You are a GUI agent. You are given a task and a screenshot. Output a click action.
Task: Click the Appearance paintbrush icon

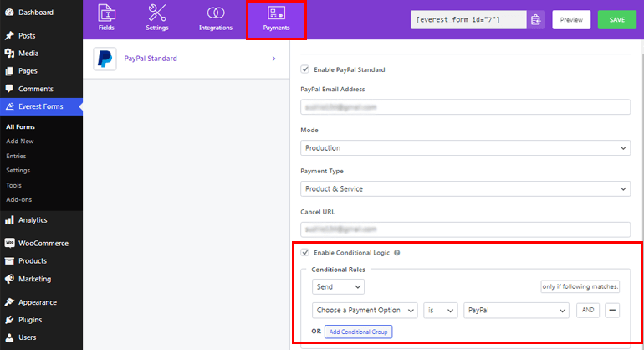tap(9, 302)
